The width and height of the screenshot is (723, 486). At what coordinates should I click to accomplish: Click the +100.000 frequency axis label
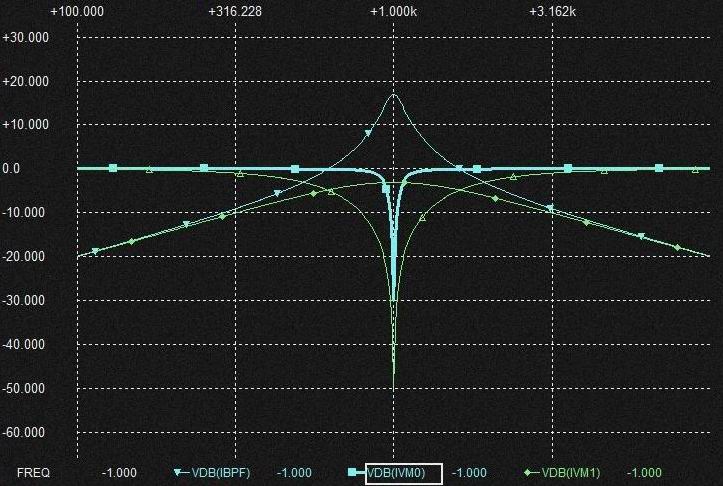[x=77, y=12]
